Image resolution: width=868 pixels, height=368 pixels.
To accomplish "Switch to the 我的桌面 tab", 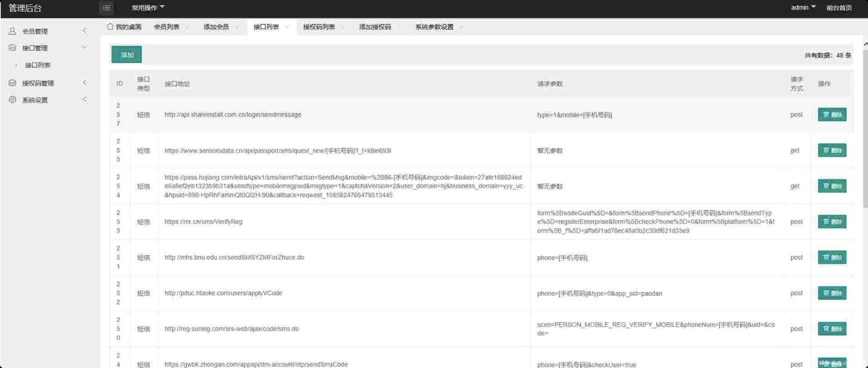I will pyautogui.click(x=125, y=27).
